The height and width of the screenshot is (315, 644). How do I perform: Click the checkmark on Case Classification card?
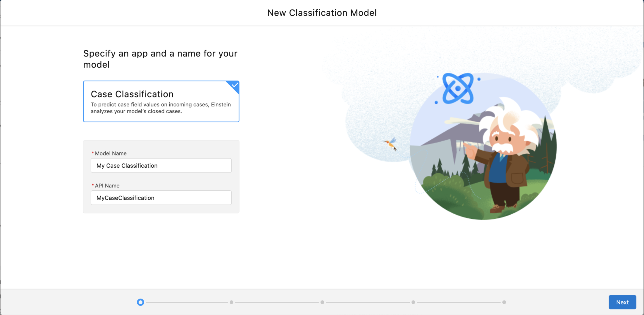(x=235, y=85)
